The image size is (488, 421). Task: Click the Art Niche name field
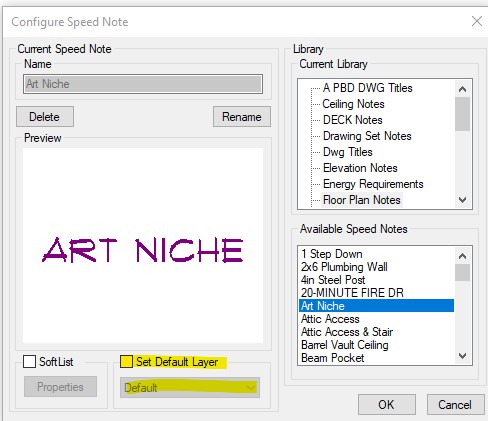143,84
